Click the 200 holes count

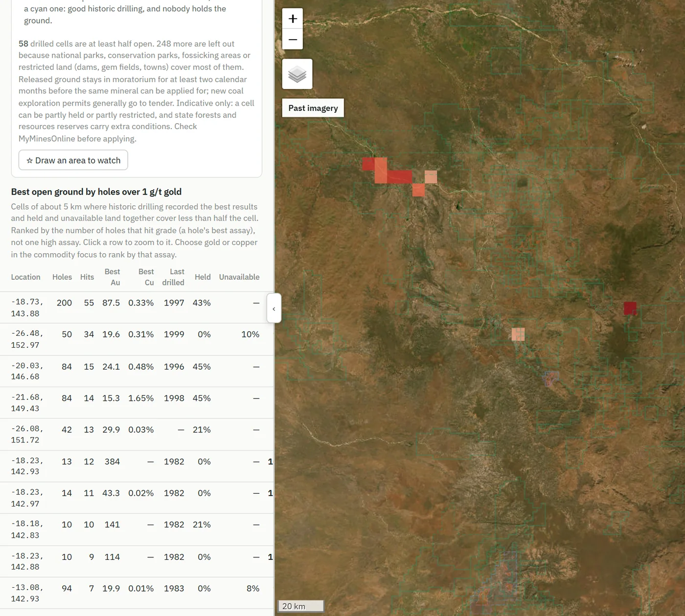tap(64, 303)
